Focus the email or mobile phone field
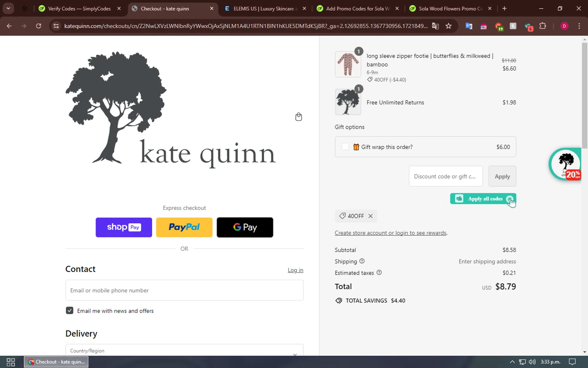This screenshot has height=368, width=588. click(x=184, y=290)
